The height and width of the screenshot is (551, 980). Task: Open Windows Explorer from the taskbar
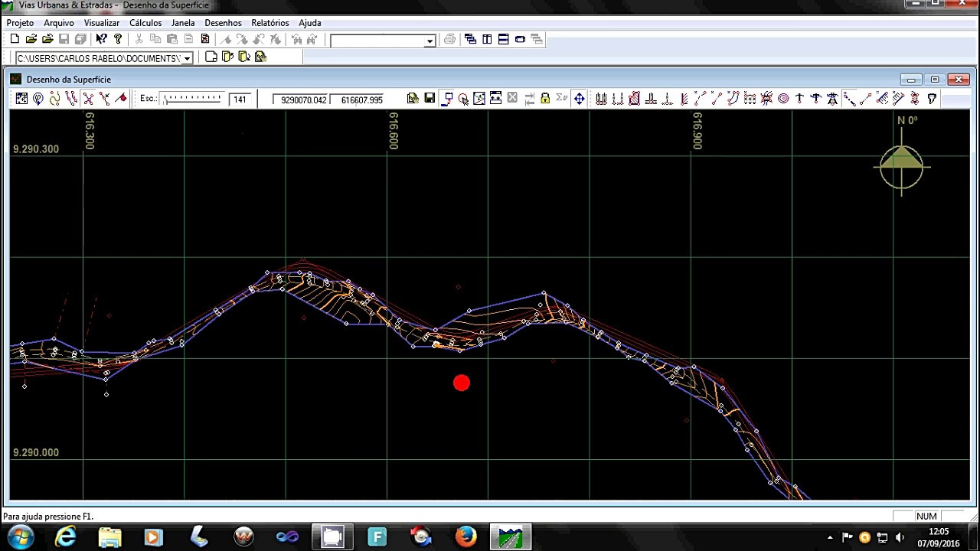click(x=109, y=537)
